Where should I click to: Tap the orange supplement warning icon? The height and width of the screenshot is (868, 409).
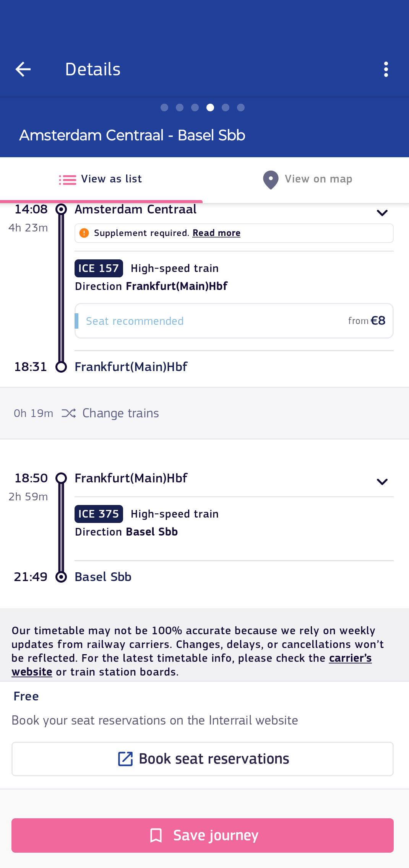(84, 233)
